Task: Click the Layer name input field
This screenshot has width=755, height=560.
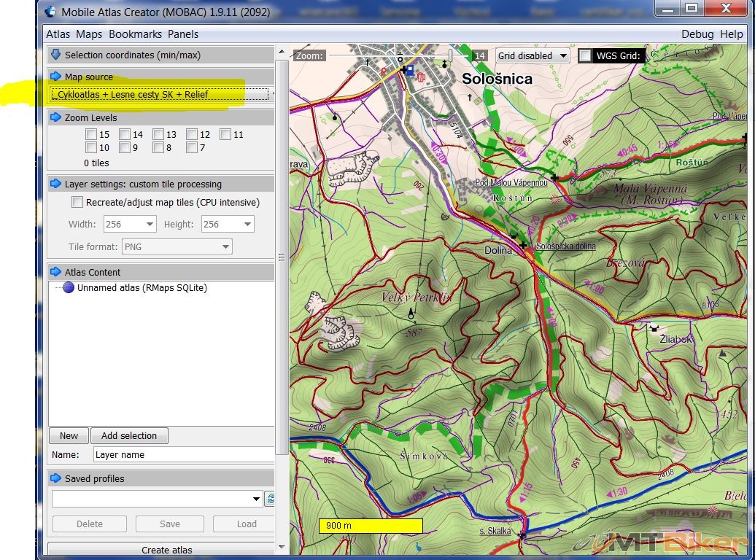Action: [182, 454]
